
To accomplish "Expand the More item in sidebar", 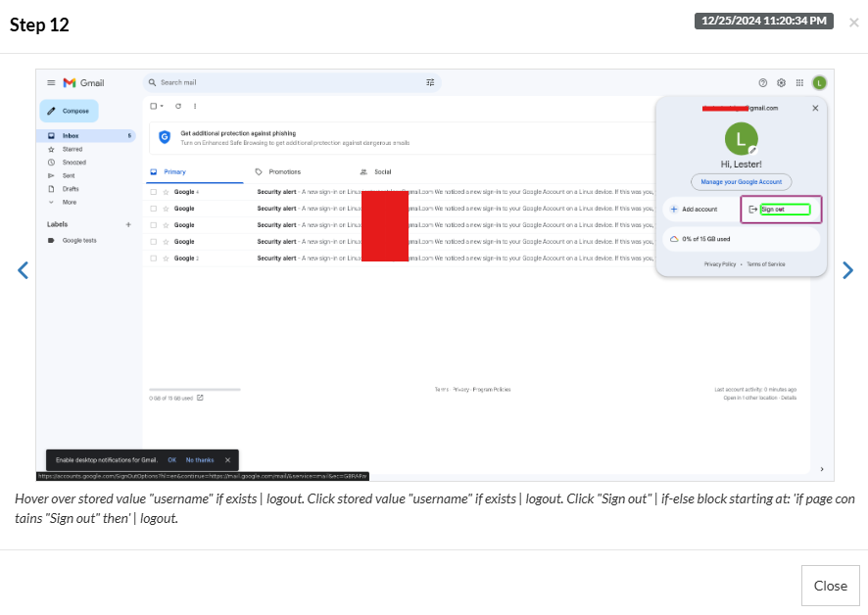I will tap(69, 202).
